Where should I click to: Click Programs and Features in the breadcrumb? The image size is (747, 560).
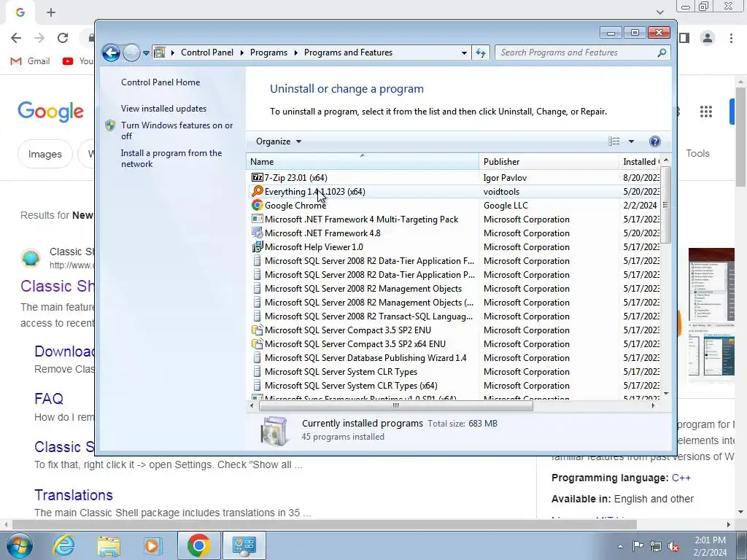pos(348,52)
